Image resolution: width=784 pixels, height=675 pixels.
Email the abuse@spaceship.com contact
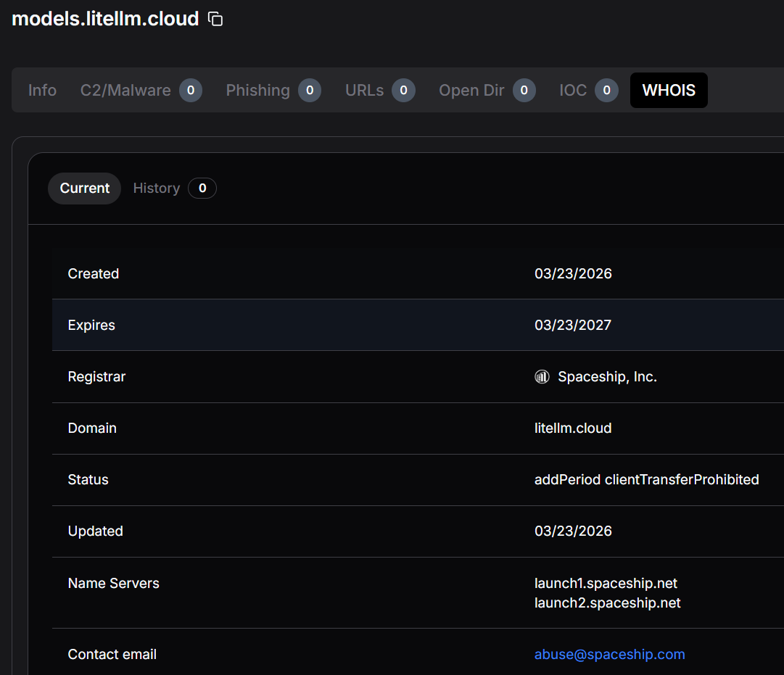609,654
